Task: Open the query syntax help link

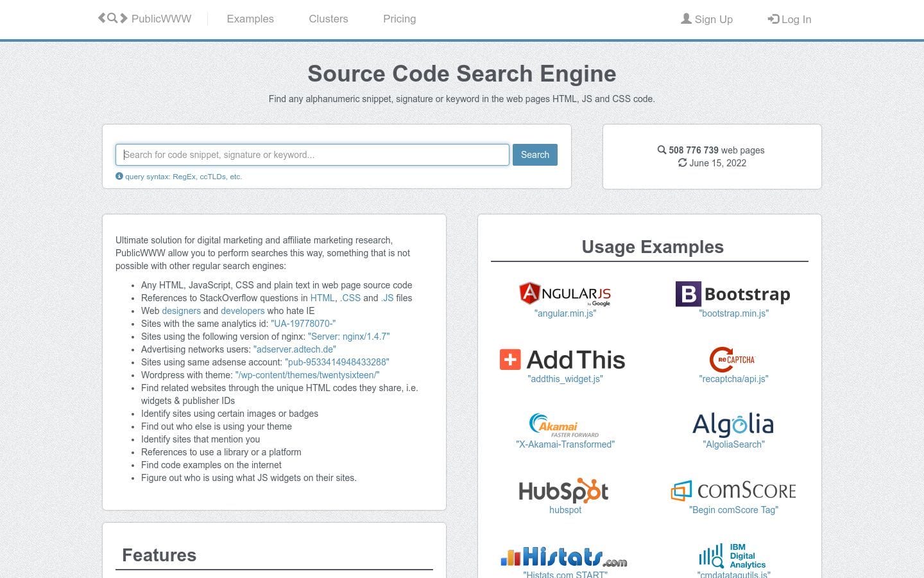Action: tap(183, 177)
